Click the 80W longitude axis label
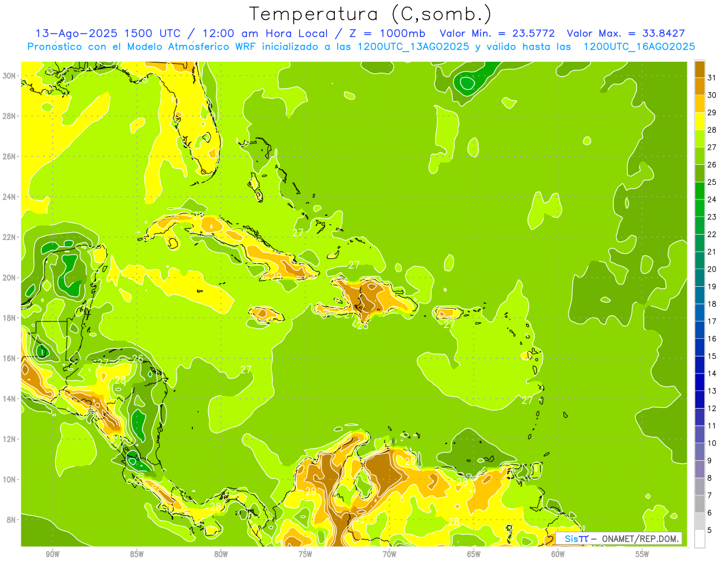Image resolution: width=728 pixels, height=562 pixels. click(x=221, y=554)
